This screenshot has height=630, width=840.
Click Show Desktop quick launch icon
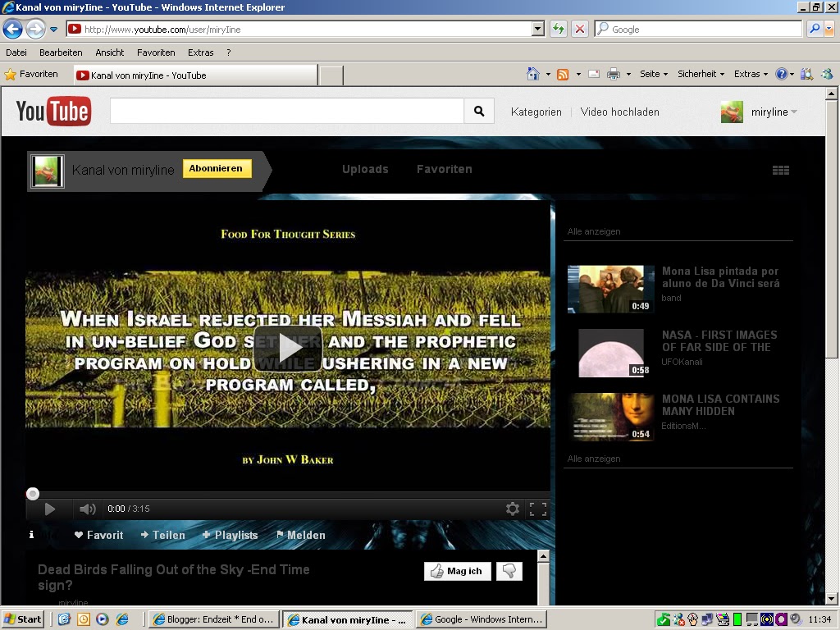(64, 619)
